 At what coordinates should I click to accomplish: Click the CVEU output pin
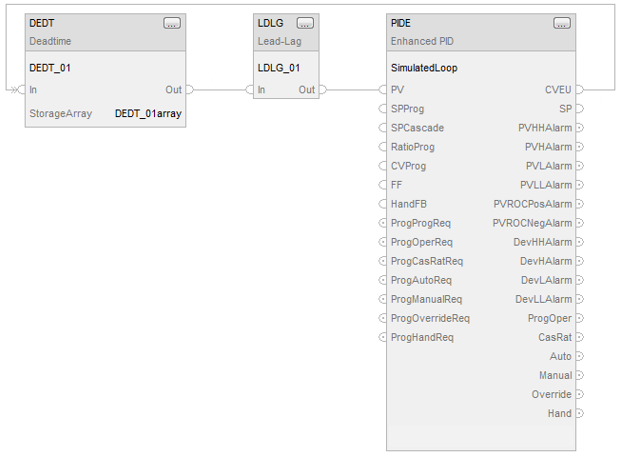580,90
